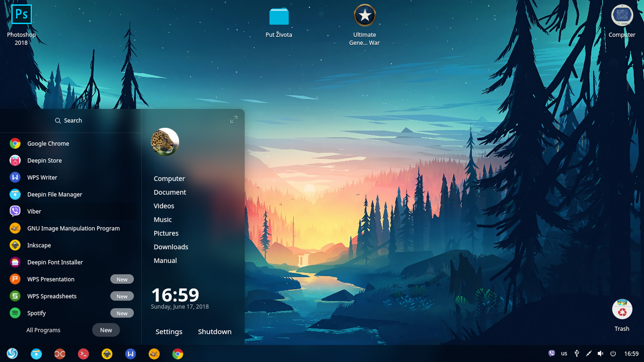Screen dimensions: 644x362
Task: Open the Chrome icon in the dock
Action: pyautogui.click(x=178, y=353)
